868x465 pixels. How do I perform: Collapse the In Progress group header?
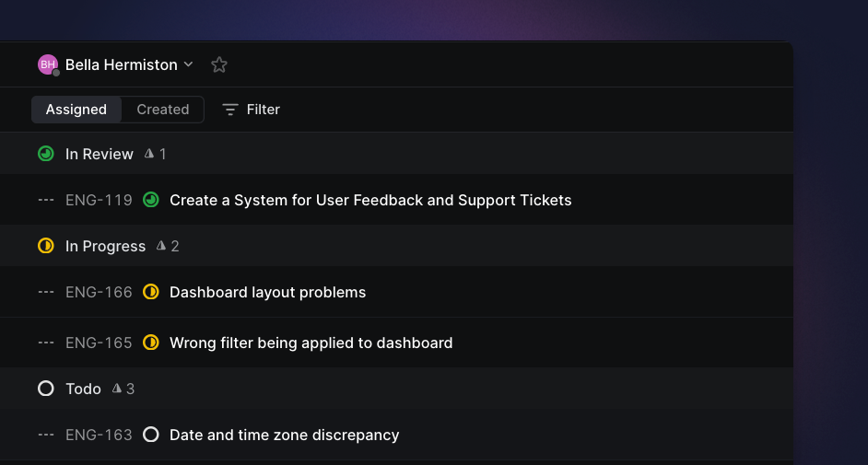(x=396, y=246)
